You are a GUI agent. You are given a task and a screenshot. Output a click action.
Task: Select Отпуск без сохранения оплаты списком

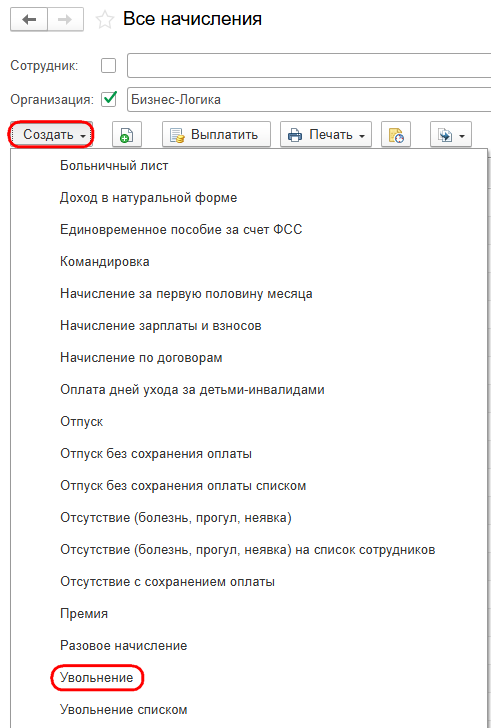click(x=183, y=486)
